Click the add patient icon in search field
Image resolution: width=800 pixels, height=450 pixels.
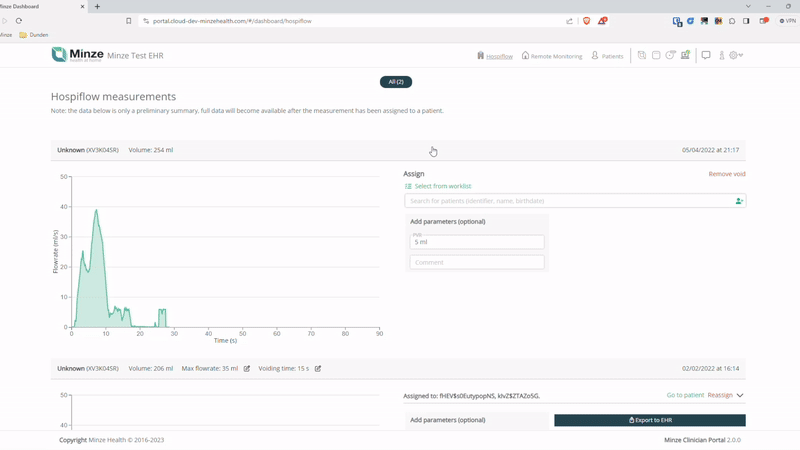[x=739, y=201]
